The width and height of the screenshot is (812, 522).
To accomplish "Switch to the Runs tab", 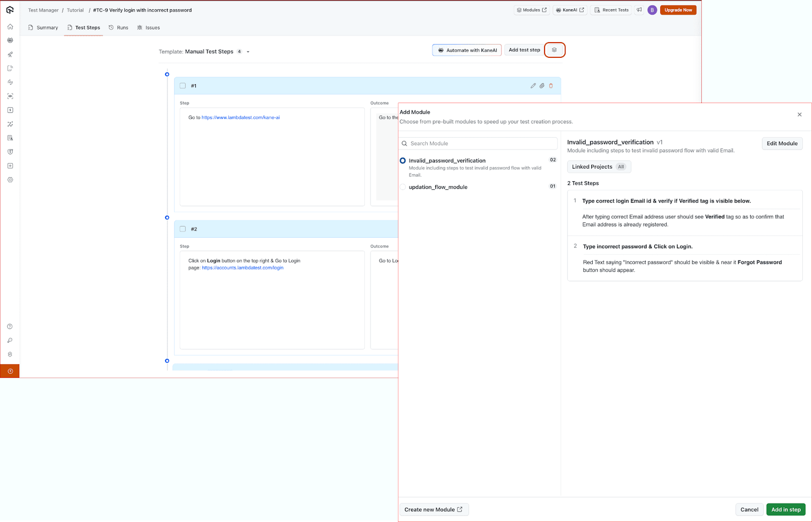I will [x=118, y=27].
